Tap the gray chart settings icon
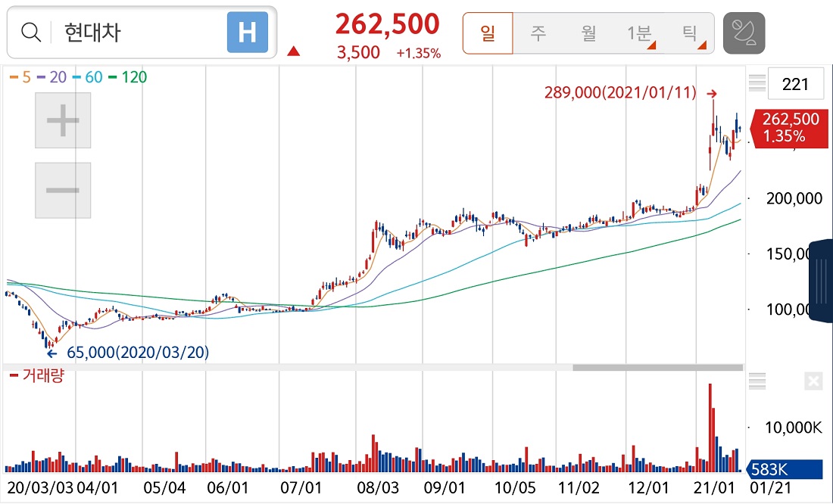Image resolution: width=833 pixels, height=504 pixels. (x=744, y=33)
